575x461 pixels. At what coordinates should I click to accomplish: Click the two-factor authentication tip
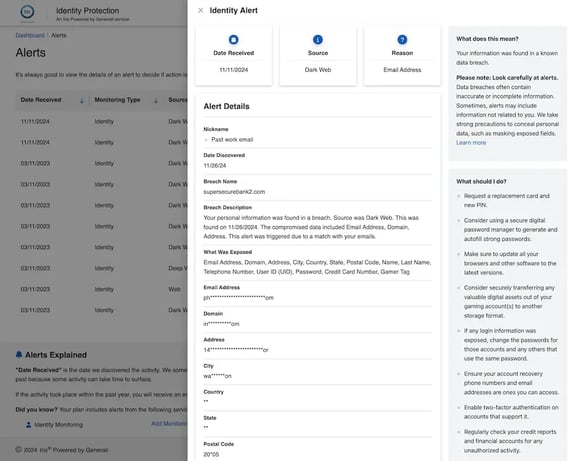(511, 412)
